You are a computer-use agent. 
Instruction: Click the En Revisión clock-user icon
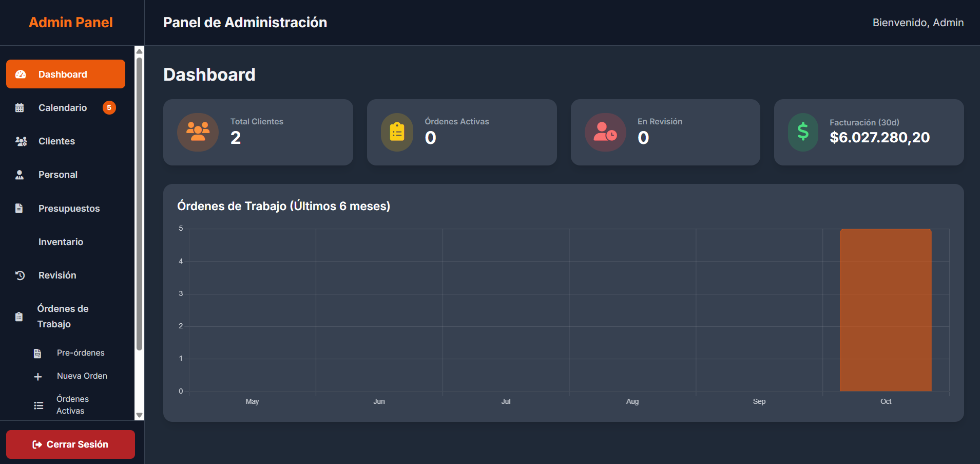[605, 132]
